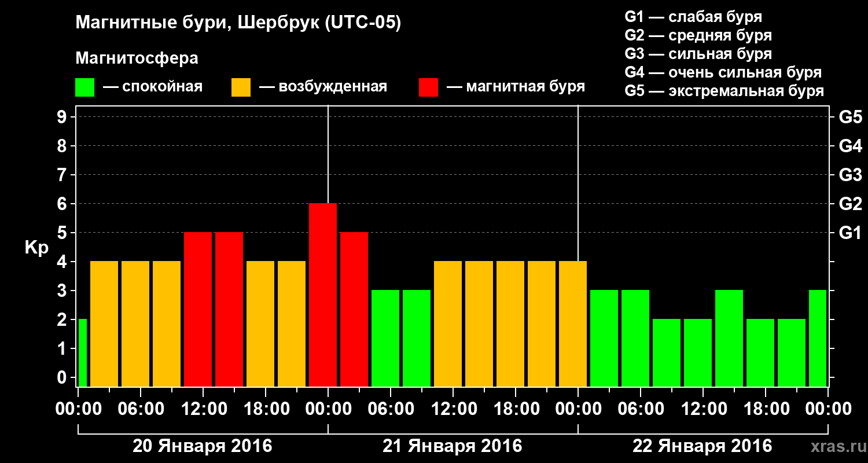Viewport: 868px width, 463px height.
Task: Click the 'G4' label on right axis
Action: pos(850,146)
